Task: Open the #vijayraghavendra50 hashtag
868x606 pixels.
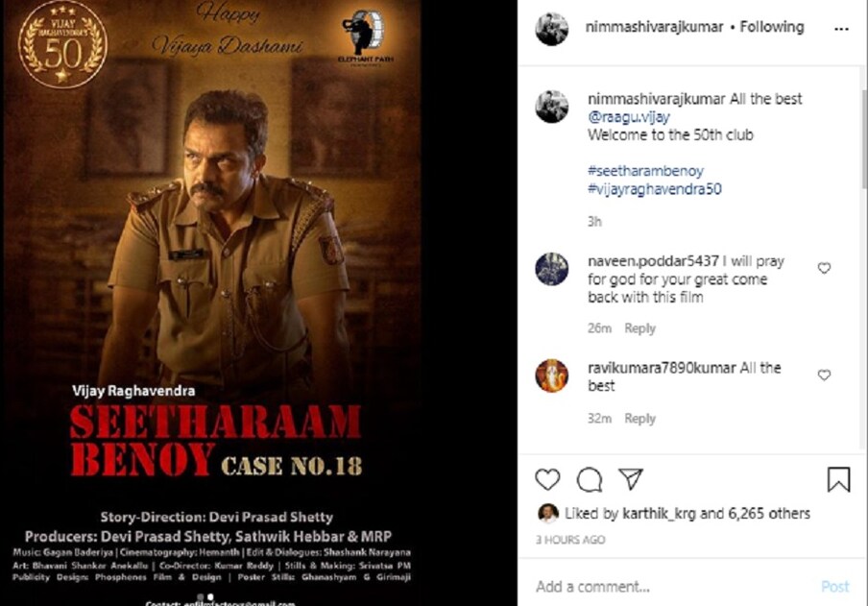Action: pos(654,189)
